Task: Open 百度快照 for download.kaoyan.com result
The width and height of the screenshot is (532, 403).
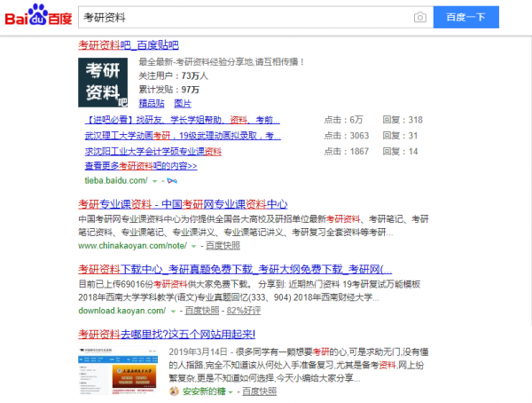Action: tap(202, 310)
